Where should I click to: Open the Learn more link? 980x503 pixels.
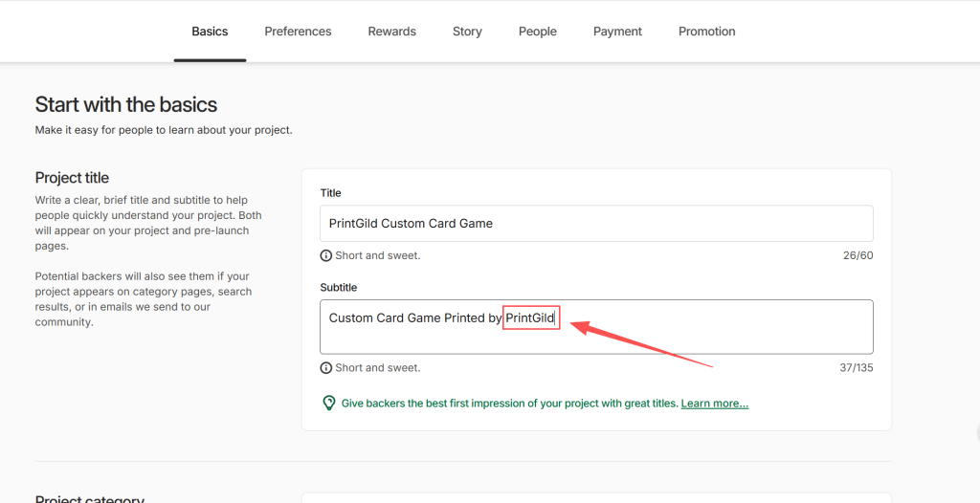pos(715,404)
